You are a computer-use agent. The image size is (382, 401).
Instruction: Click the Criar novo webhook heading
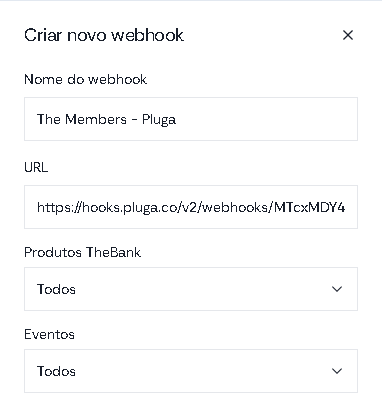click(x=104, y=35)
